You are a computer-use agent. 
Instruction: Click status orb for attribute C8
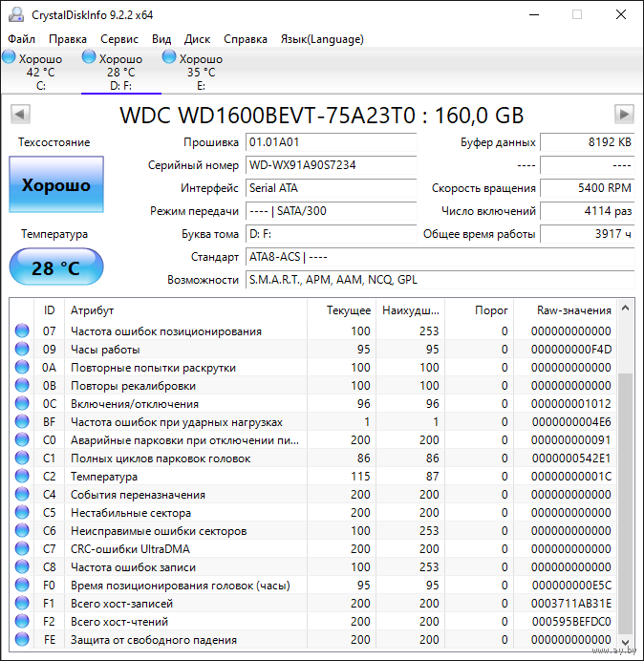tap(22, 566)
